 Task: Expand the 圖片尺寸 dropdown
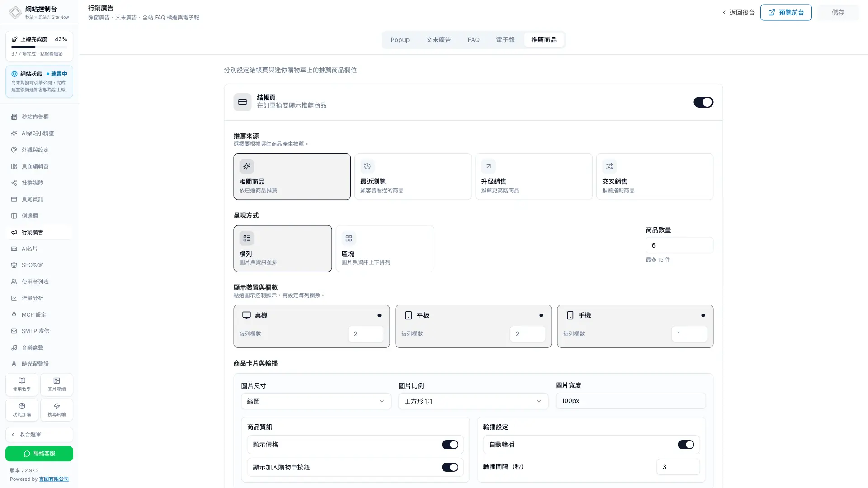316,401
